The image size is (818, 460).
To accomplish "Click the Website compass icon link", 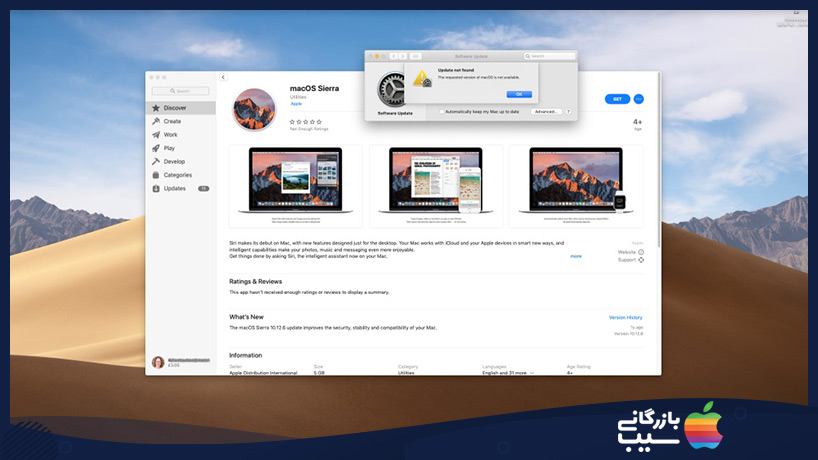I will pos(641,252).
